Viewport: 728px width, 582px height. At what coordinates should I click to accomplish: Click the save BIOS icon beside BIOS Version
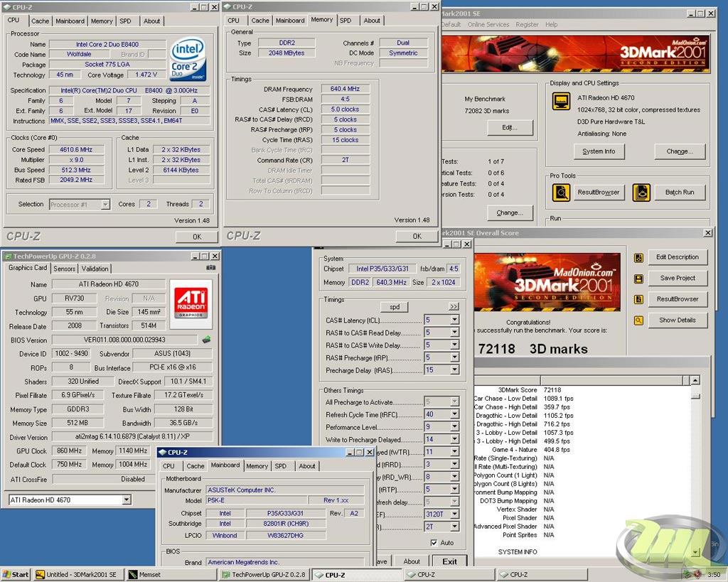pyautogui.click(x=206, y=340)
